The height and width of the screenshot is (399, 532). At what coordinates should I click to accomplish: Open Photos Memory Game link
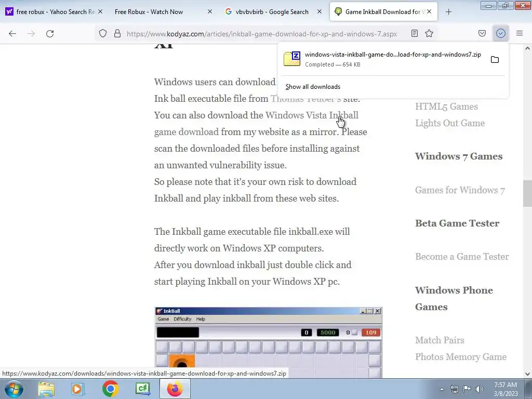click(x=461, y=357)
